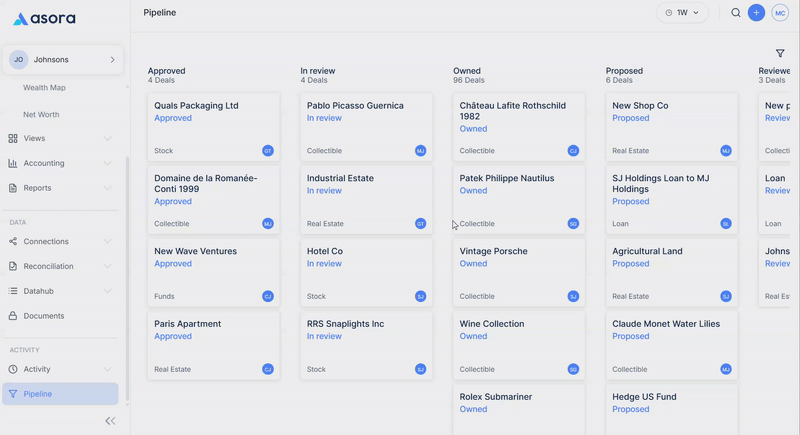Click the Pipeline page title
Screen dimensions: 800x435
coord(160,13)
